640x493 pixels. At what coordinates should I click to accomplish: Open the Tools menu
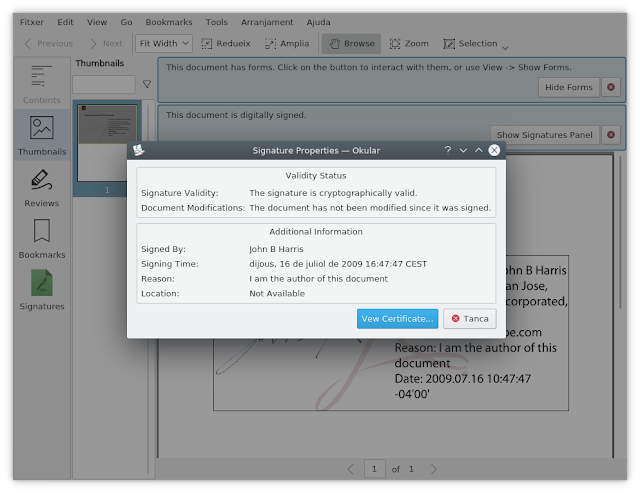point(216,22)
